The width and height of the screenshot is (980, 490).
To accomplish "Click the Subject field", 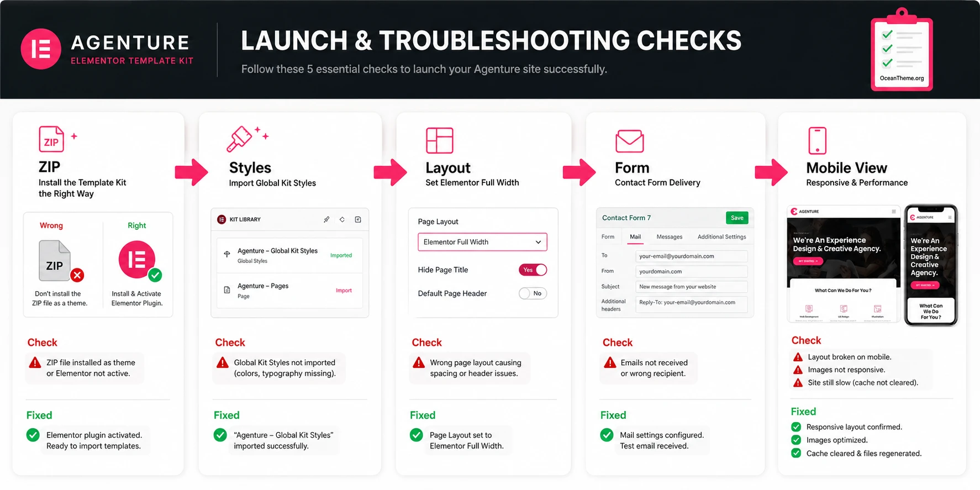I will tap(692, 287).
